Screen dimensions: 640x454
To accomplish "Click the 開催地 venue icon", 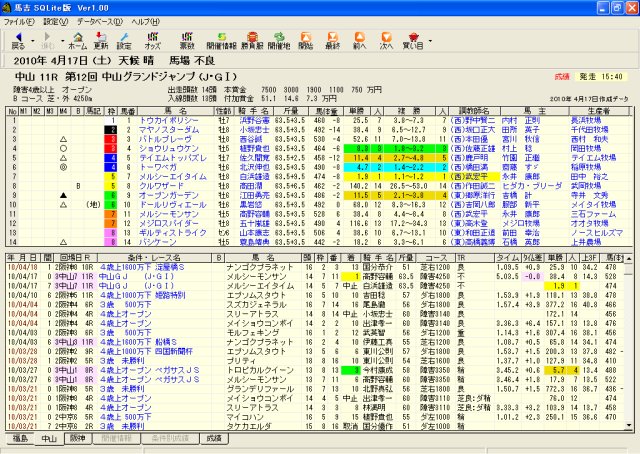I will 279,37.
